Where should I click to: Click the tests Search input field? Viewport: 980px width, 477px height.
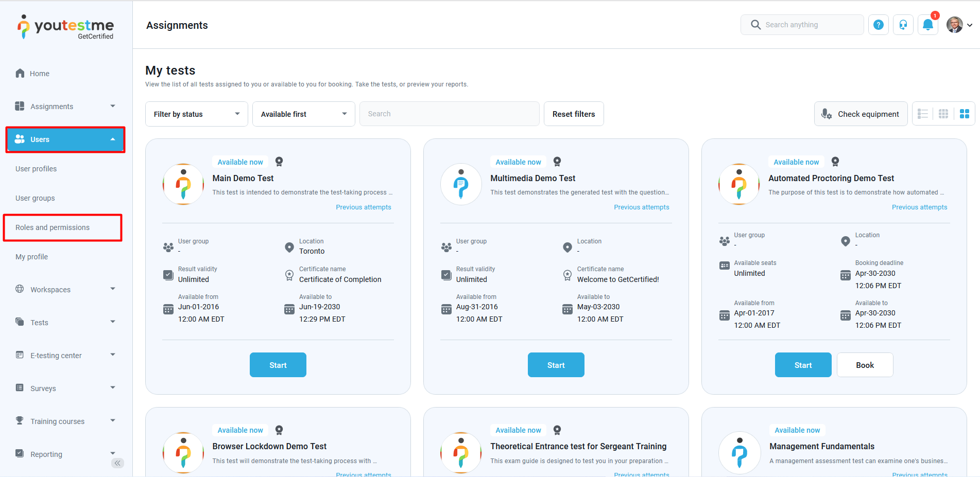click(x=449, y=114)
